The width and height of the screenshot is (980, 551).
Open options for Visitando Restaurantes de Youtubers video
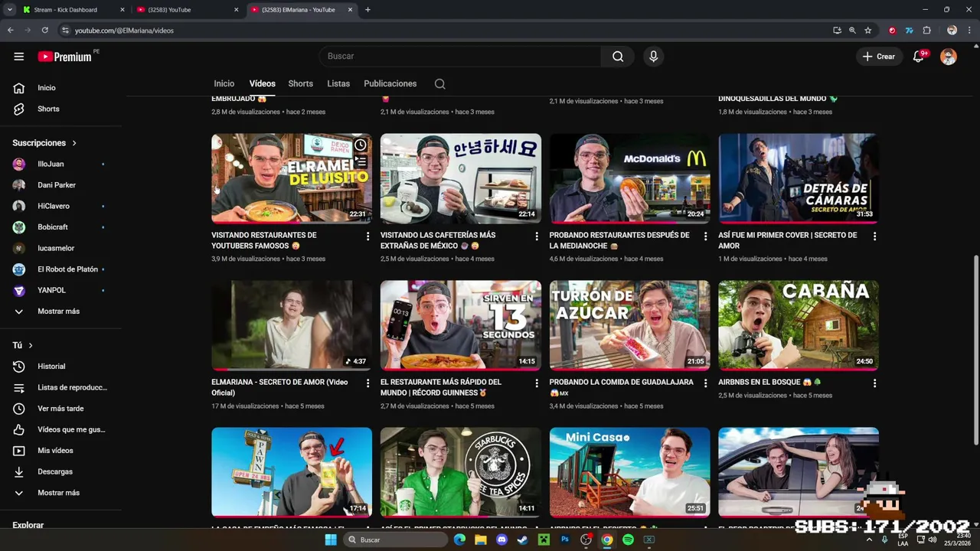pyautogui.click(x=367, y=236)
